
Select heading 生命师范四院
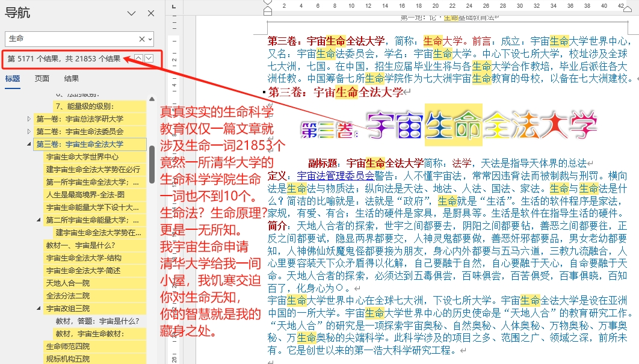[68, 346]
